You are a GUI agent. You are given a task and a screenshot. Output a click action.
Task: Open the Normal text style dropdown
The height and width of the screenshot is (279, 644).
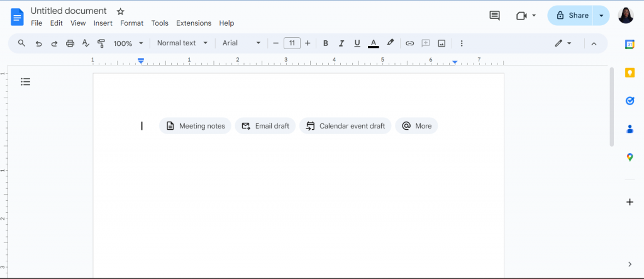point(182,43)
